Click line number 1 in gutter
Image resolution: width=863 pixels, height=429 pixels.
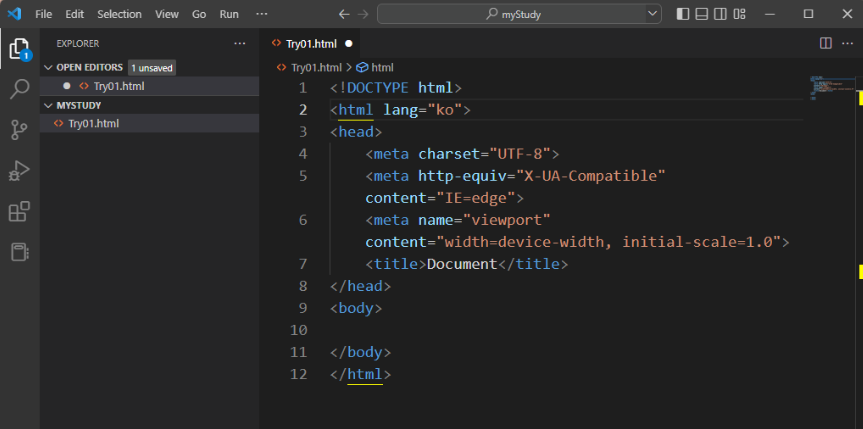(303, 88)
